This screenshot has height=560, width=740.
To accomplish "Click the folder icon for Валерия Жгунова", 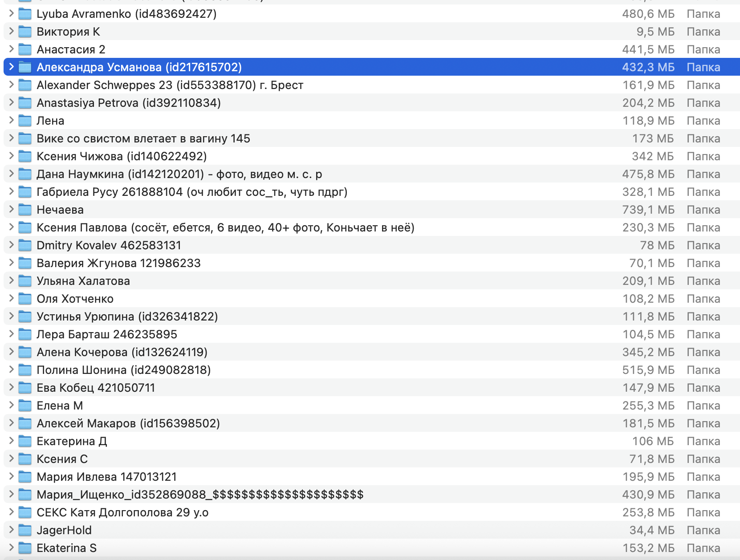I will click(25, 263).
